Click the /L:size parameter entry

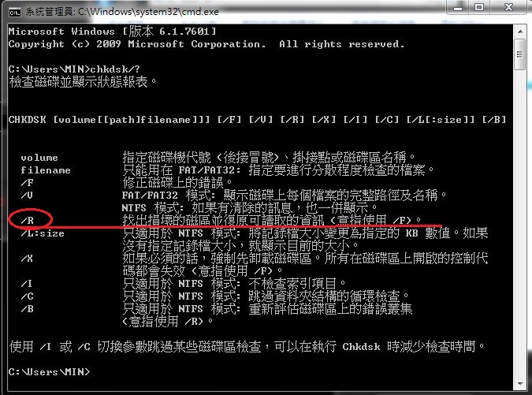43,233
